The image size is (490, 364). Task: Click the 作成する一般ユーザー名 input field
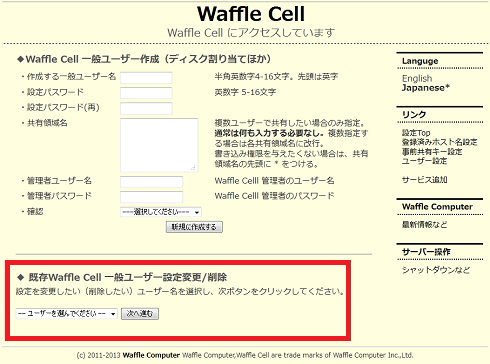click(x=146, y=77)
